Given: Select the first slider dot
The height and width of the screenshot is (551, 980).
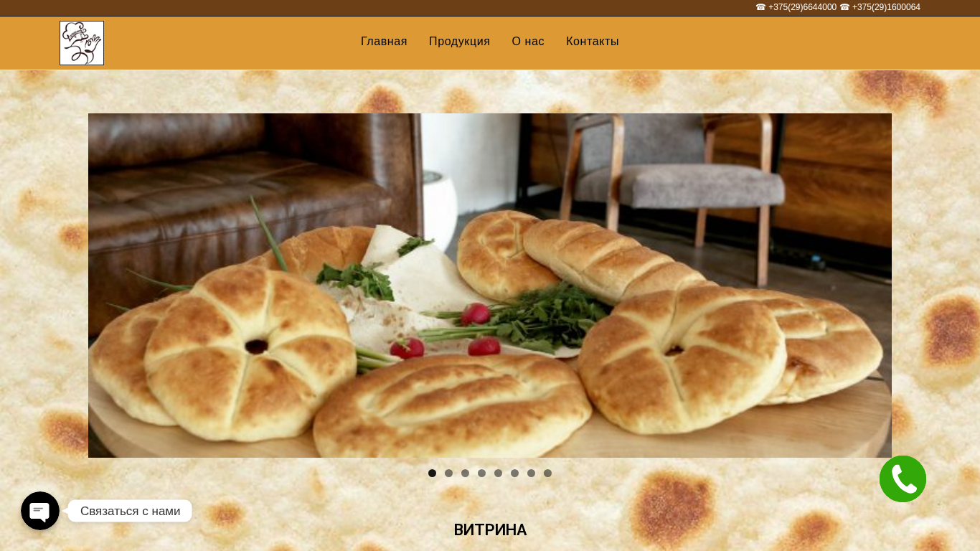Looking at the screenshot, I should (432, 474).
